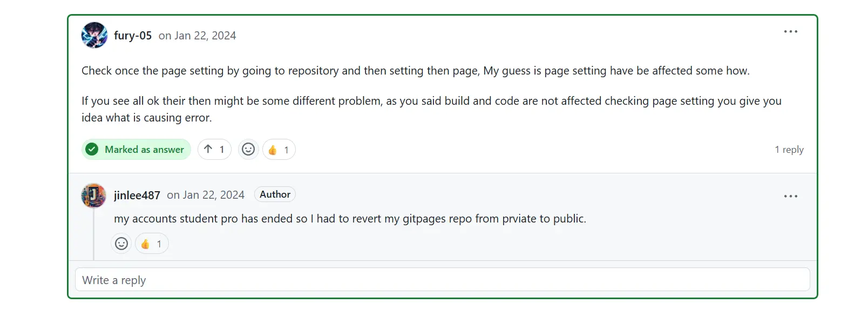
Task: Click the text starting 'Check once the page setting'
Action: tap(416, 71)
